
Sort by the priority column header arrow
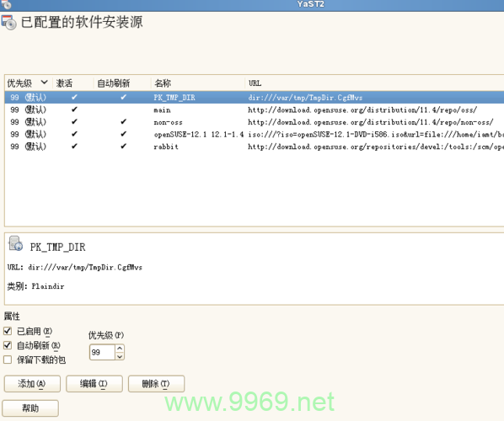pos(45,83)
